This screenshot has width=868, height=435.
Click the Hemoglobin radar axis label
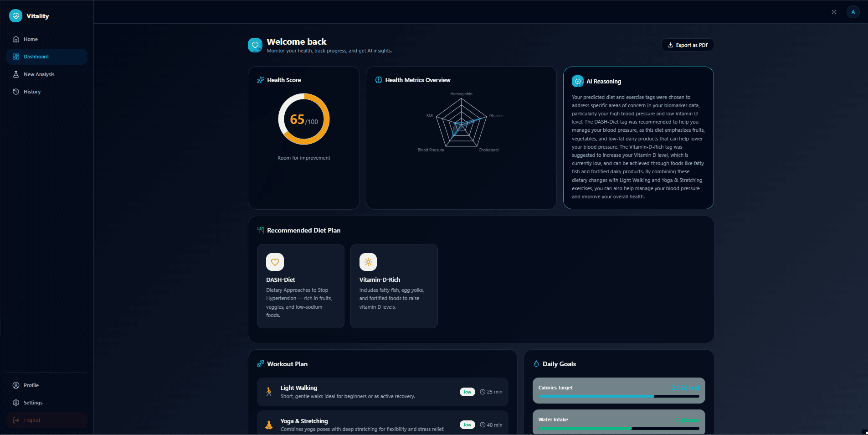click(461, 94)
